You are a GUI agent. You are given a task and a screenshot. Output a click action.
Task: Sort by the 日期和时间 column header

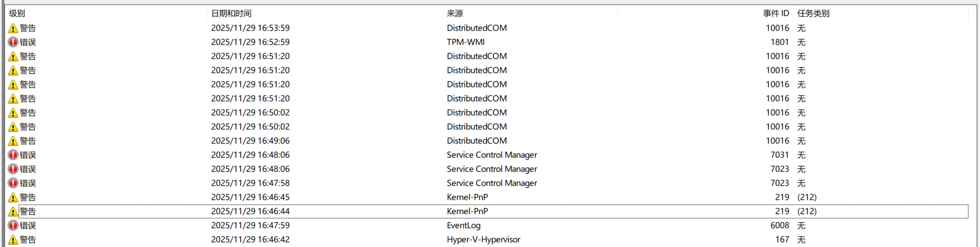(231, 13)
